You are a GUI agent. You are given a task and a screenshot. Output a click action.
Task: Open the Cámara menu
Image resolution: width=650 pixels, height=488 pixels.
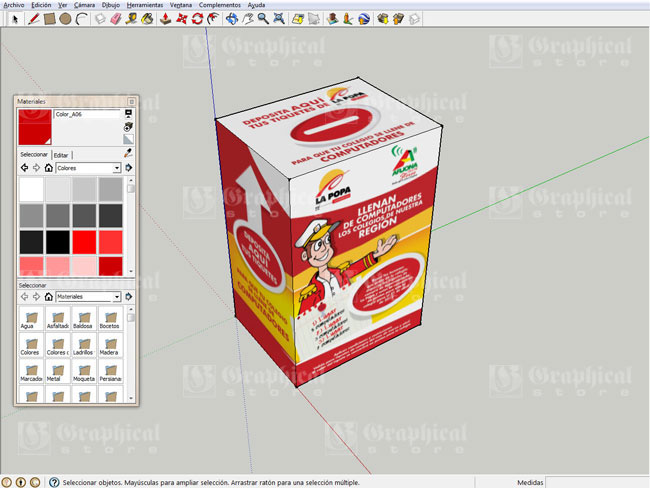point(84,5)
